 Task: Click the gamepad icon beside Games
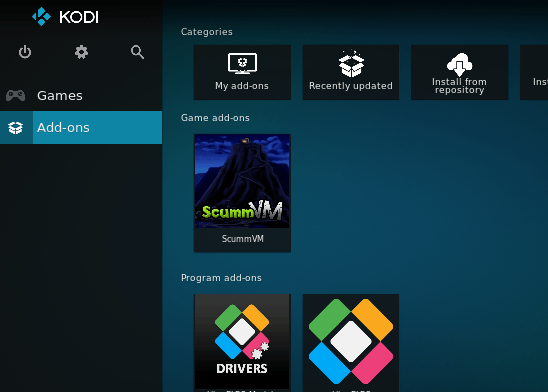point(15,95)
